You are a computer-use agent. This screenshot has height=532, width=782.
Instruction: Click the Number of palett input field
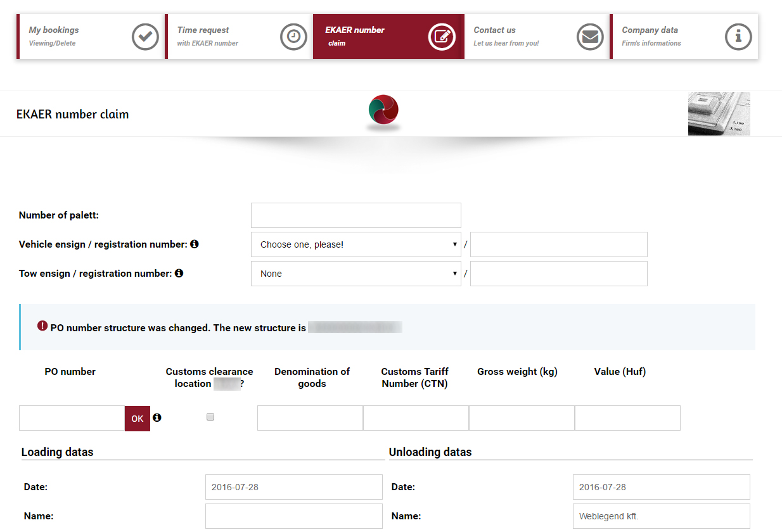[x=356, y=215]
